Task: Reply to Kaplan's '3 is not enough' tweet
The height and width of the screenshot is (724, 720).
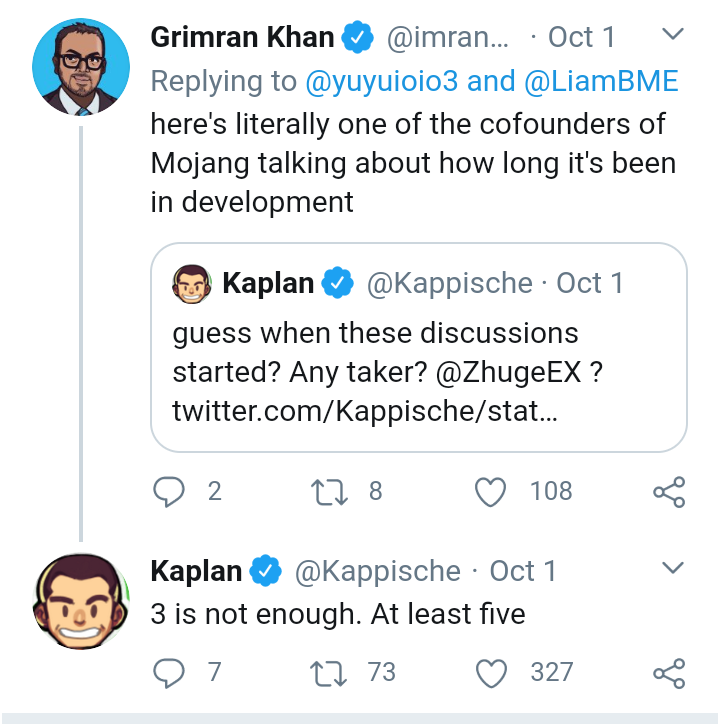Action: tap(169, 673)
